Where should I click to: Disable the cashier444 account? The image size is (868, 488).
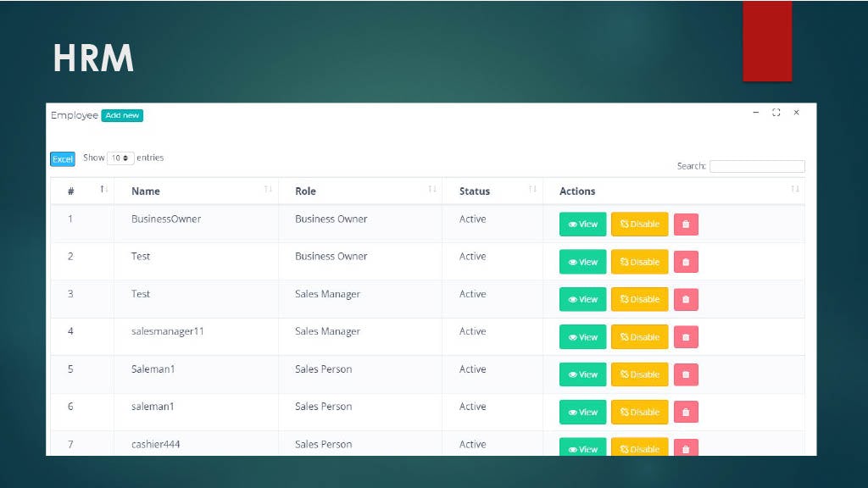[639, 449]
